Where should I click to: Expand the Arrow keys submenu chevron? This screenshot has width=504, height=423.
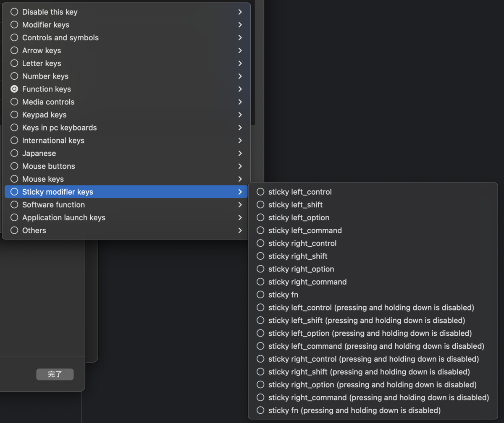240,50
